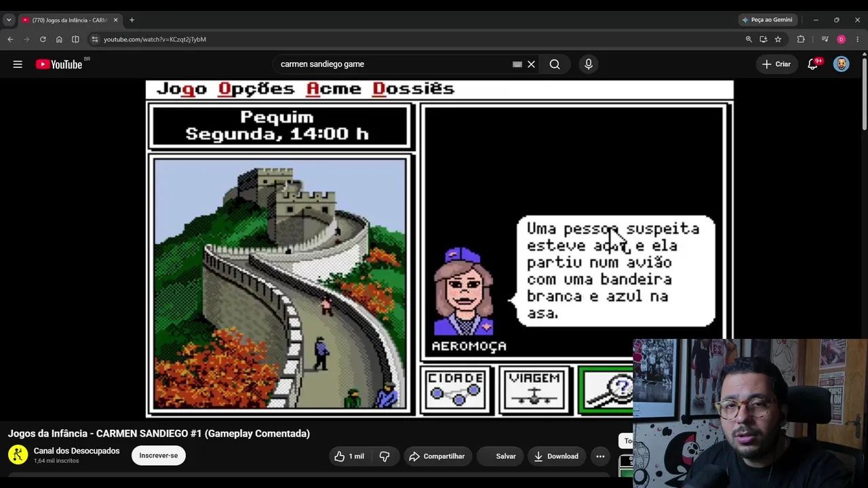Close the Jogos da Infância tab

click(115, 20)
